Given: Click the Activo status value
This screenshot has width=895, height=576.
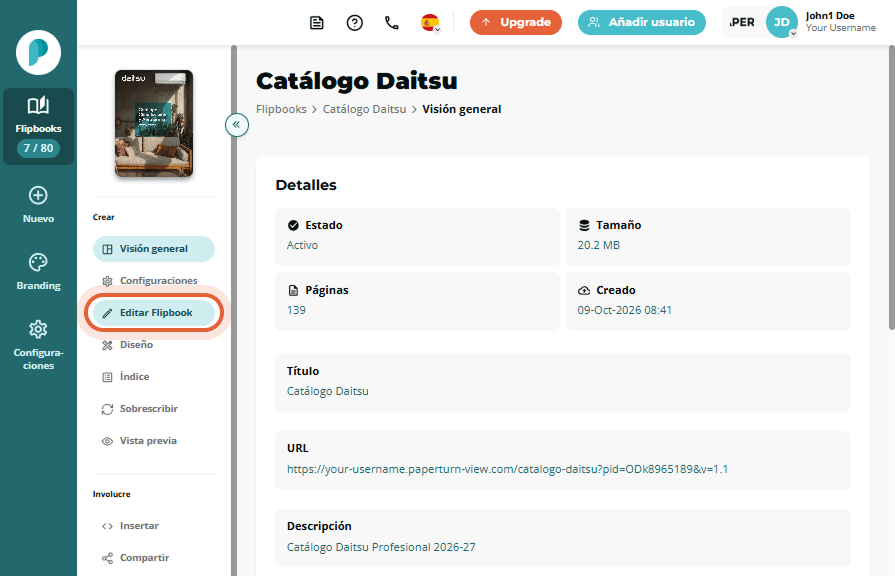Looking at the screenshot, I should (303, 245).
